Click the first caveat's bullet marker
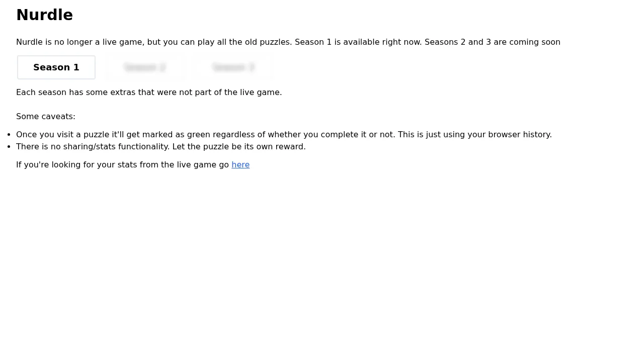 [9, 135]
